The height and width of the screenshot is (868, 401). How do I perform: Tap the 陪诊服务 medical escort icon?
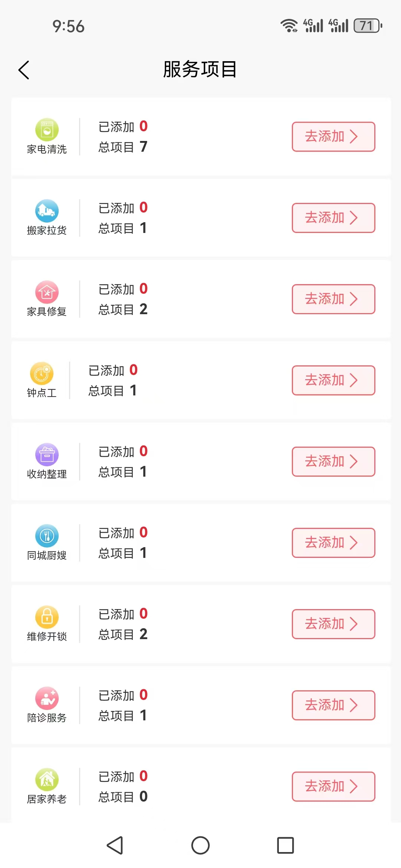click(x=47, y=698)
